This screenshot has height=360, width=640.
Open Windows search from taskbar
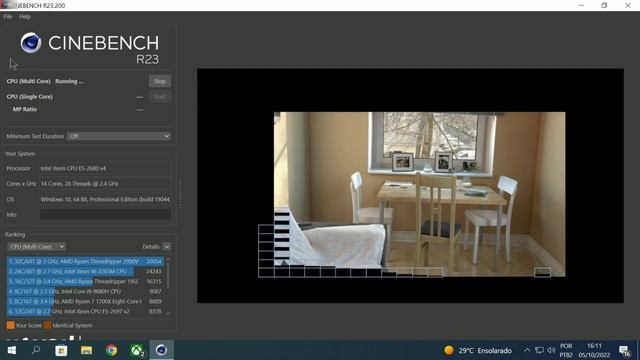pos(36,350)
